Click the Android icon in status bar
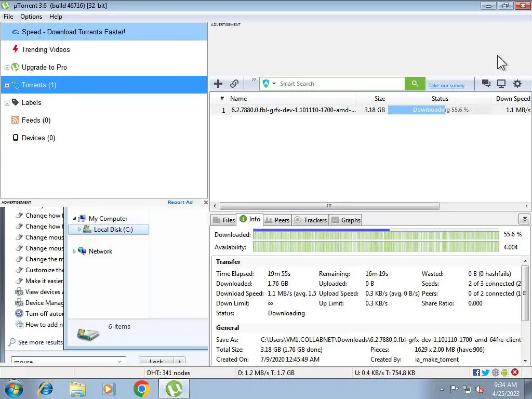This screenshot has height=399, width=532. click(504, 373)
